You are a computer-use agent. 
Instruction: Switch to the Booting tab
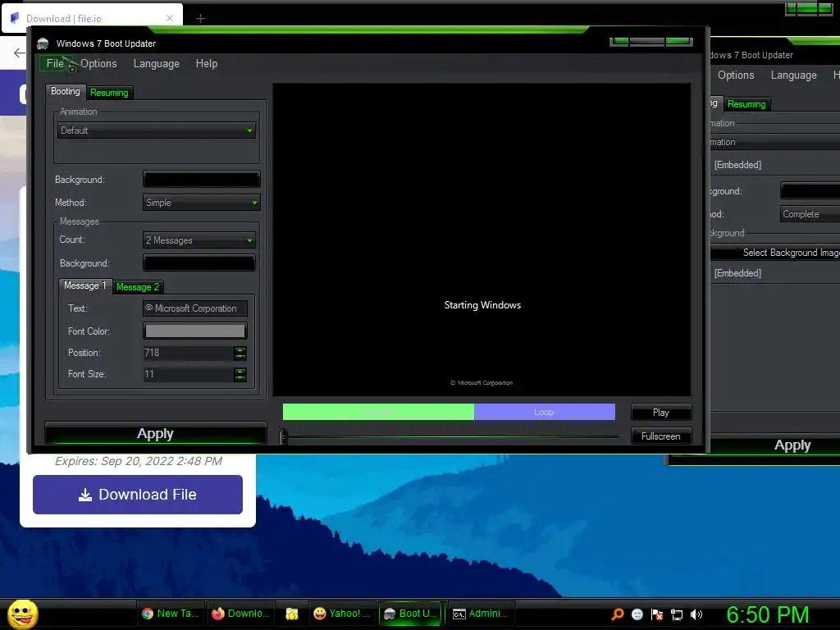[66, 92]
